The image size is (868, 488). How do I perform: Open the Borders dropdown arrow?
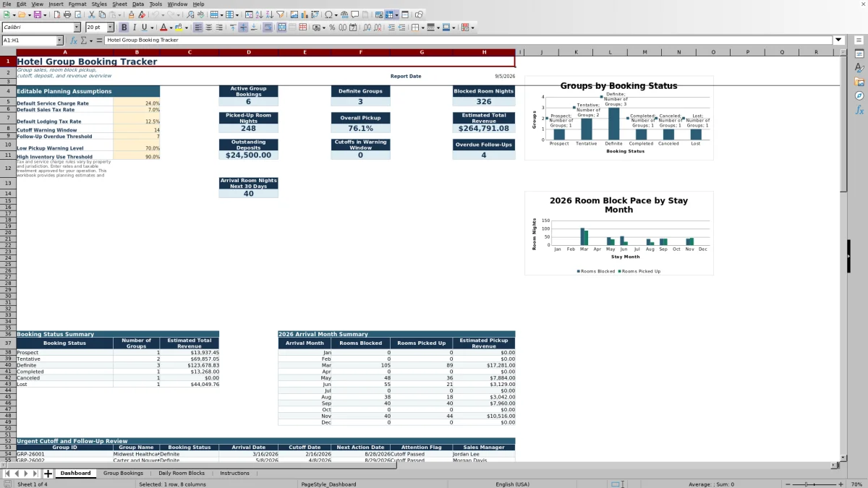pos(422,27)
